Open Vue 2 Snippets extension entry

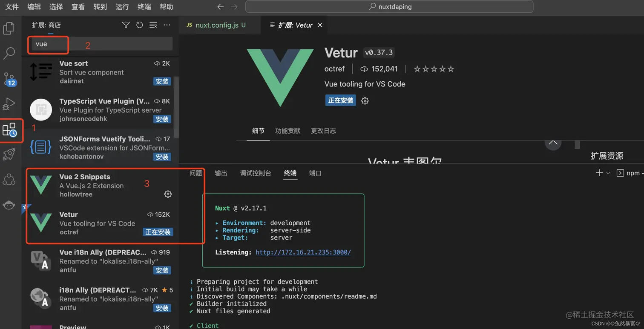[101, 186]
